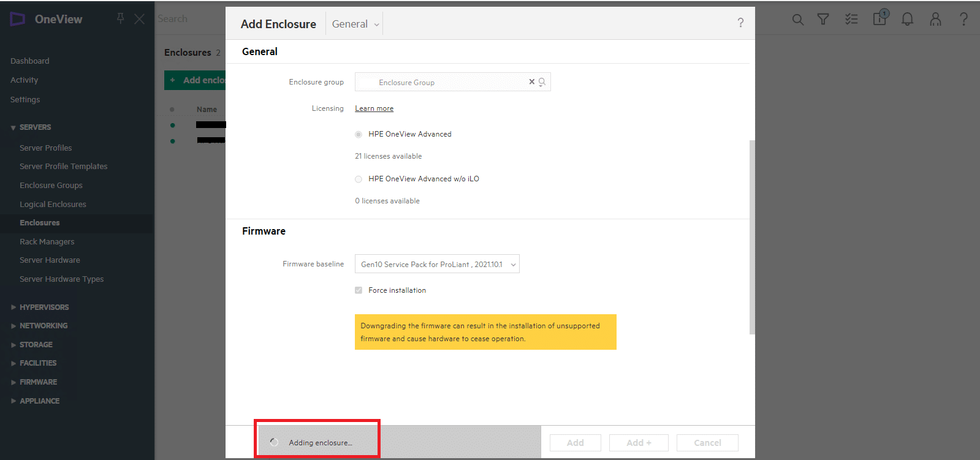
Task: Open Enclosure Groups
Action: 51,185
